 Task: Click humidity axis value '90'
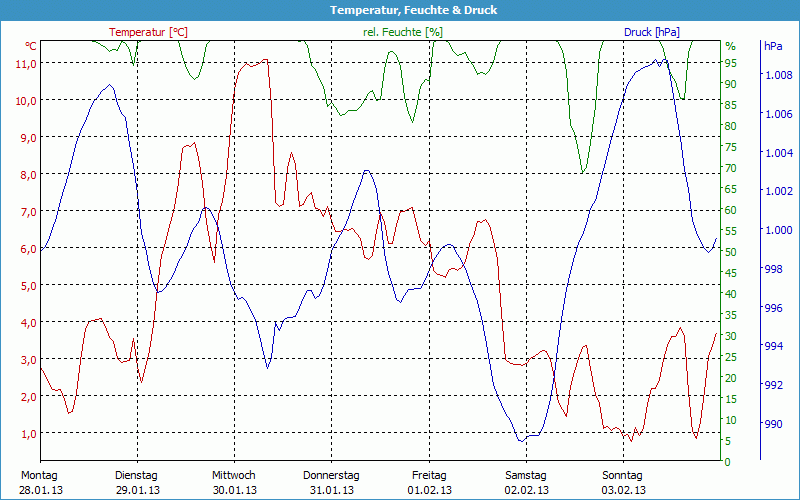pyautogui.click(x=731, y=84)
